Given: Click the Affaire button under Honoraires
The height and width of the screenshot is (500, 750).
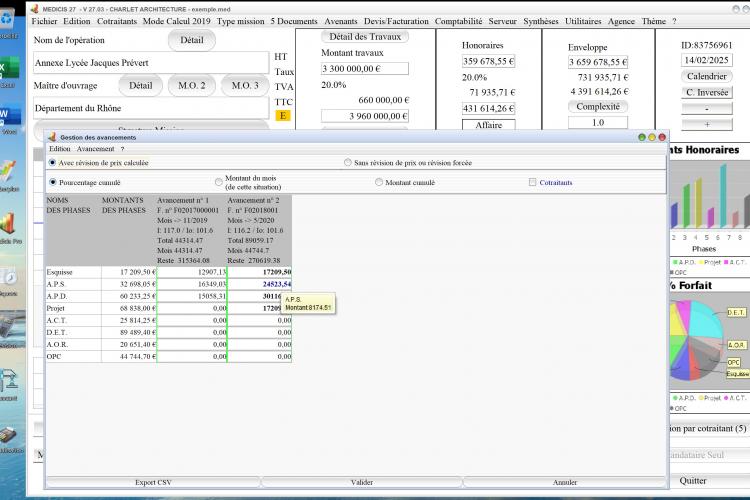Looking at the screenshot, I should tap(489, 125).
